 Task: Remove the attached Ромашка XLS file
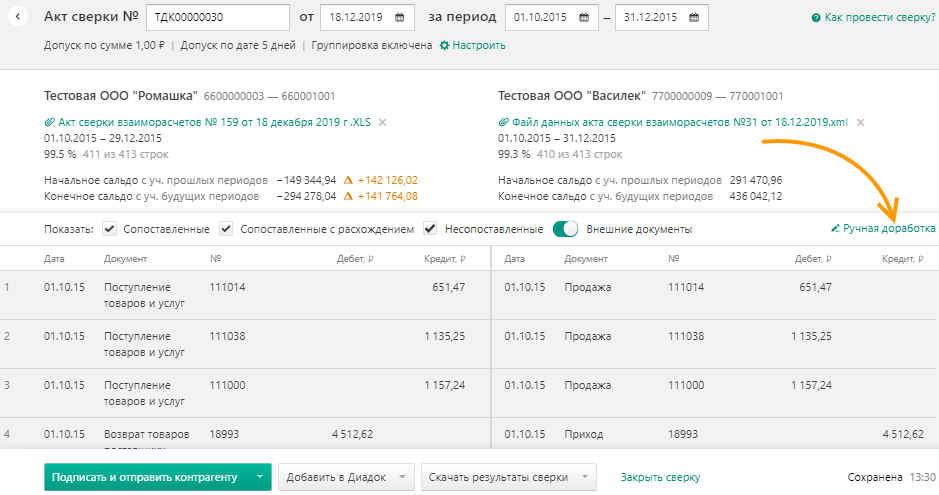click(x=383, y=122)
